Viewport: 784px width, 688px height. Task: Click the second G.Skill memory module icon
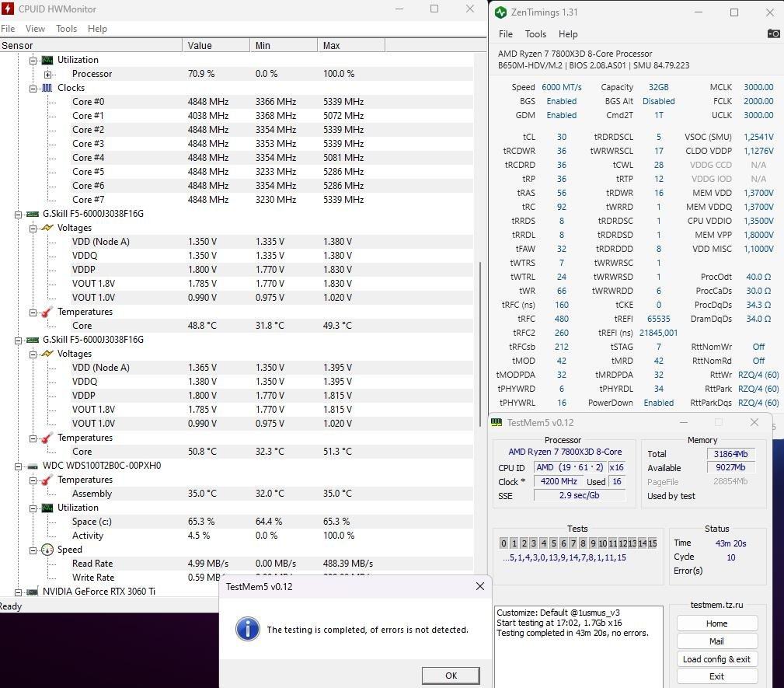pos(33,341)
